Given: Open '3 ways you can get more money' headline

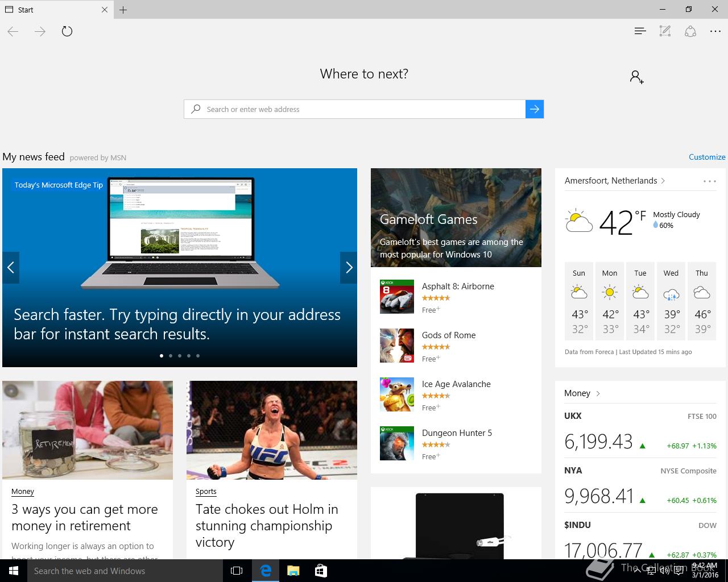Looking at the screenshot, I should [x=85, y=518].
